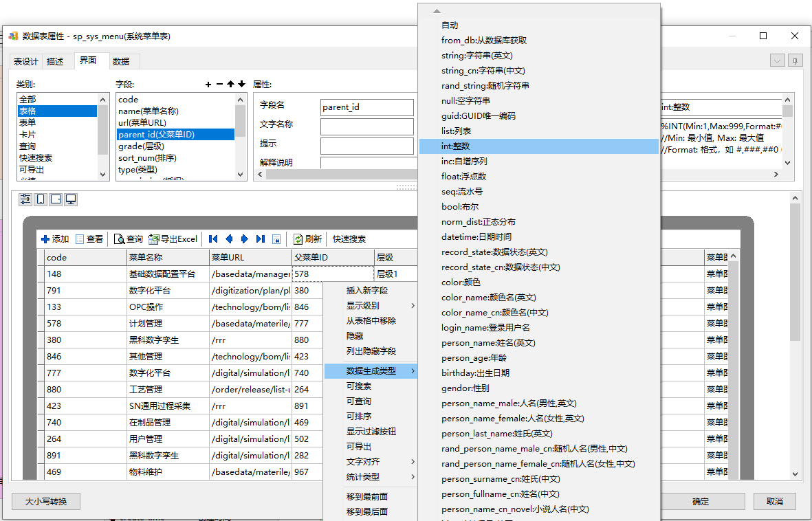Image resolution: width=812 pixels, height=521 pixels.
Task: Choose 移到最前面 in context menu
Action: click(x=371, y=496)
